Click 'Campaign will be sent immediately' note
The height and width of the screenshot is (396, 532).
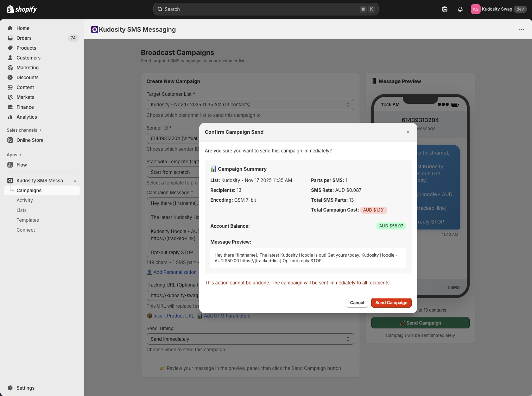[x=420, y=335]
